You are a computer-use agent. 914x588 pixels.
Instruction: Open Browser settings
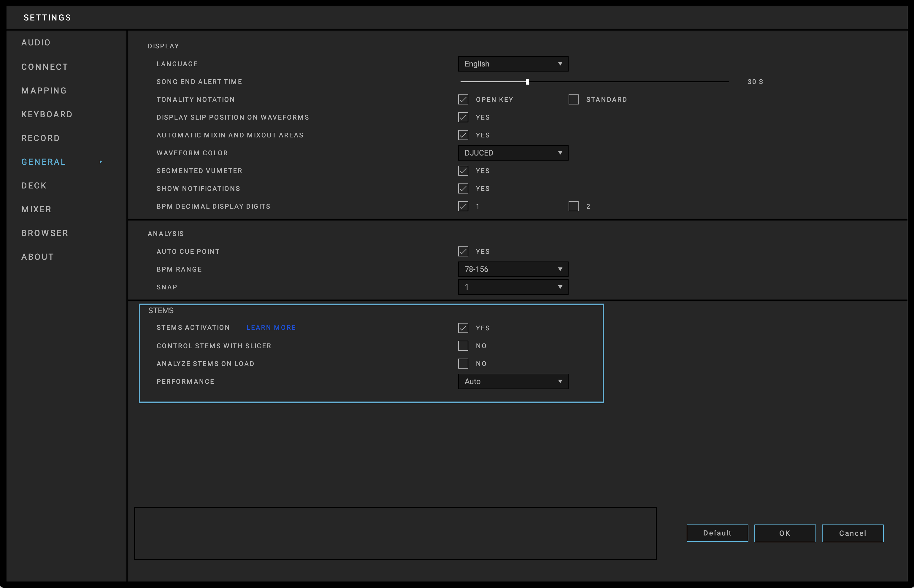[x=45, y=233]
